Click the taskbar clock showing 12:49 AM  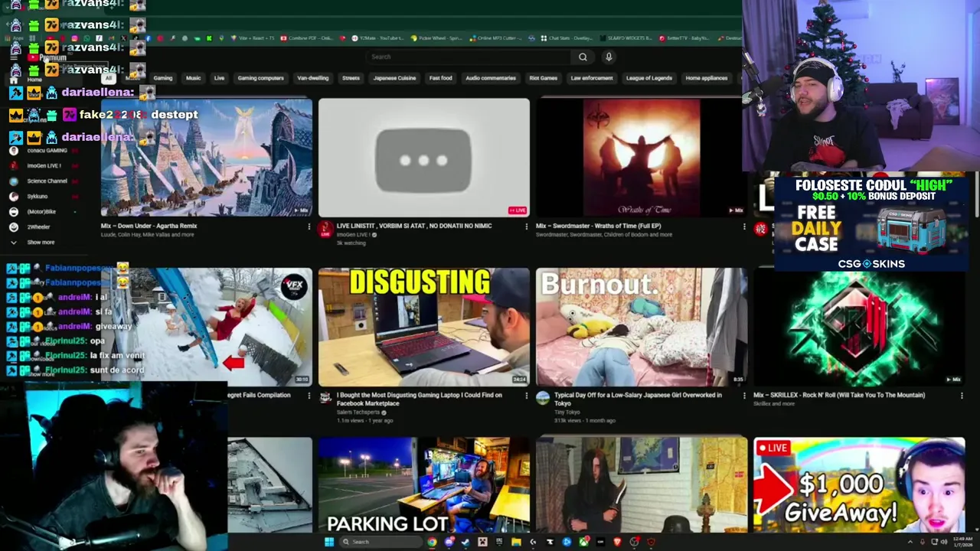(963, 542)
